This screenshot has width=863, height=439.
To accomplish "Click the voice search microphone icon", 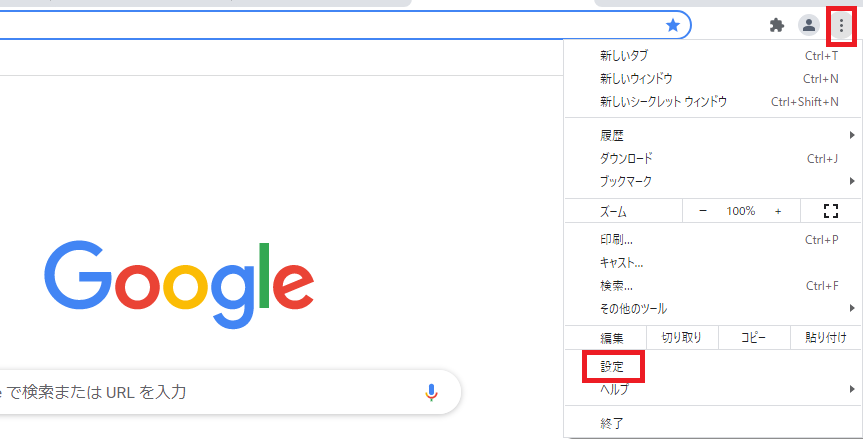I will tap(432, 392).
